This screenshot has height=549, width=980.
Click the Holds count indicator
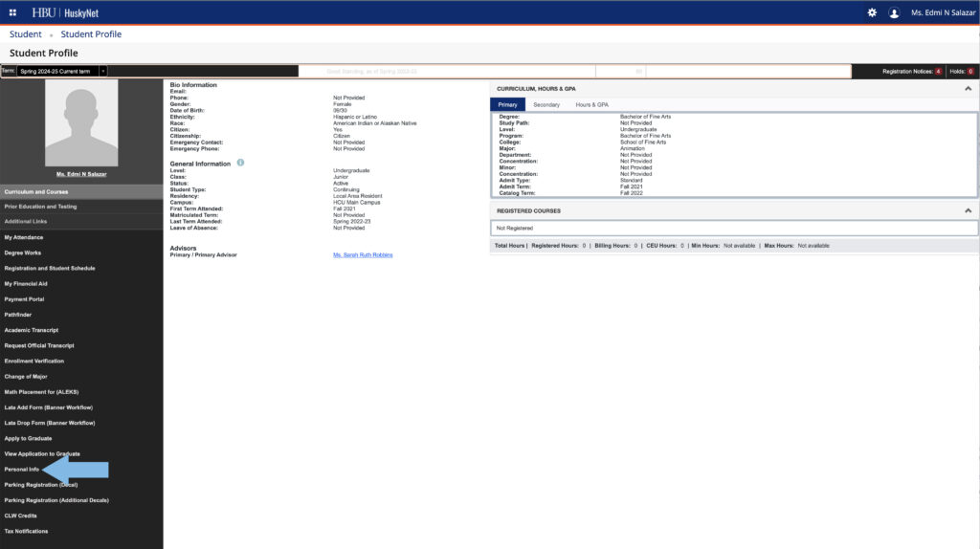[970, 71]
